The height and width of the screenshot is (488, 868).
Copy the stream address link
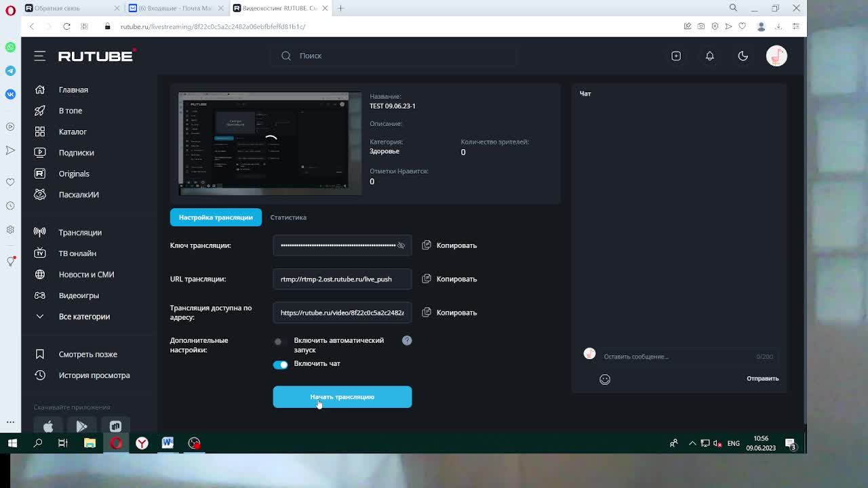click(x=450, y=312)
